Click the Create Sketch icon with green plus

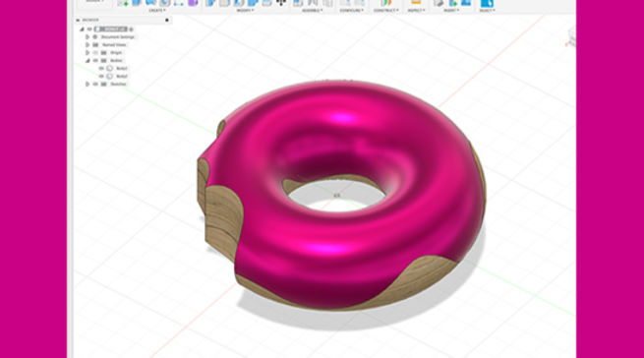pyautogui.click(x=122, y=3)
